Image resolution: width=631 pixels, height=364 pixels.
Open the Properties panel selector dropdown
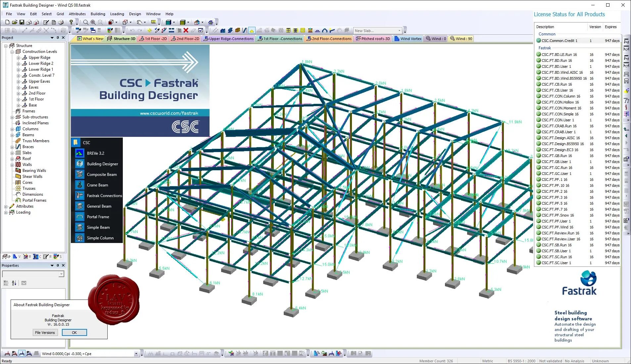tap(61, 274)
